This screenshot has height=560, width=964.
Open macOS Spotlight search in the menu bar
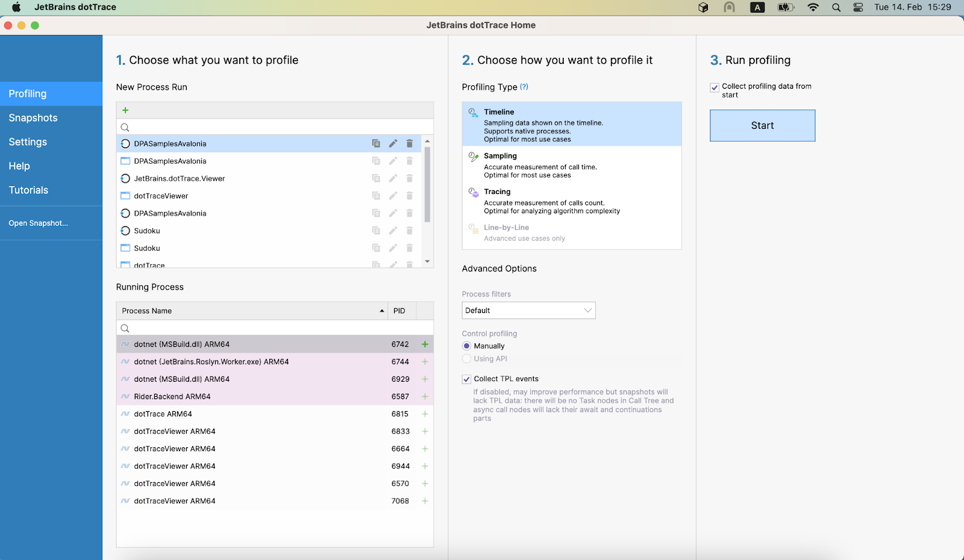836,7
